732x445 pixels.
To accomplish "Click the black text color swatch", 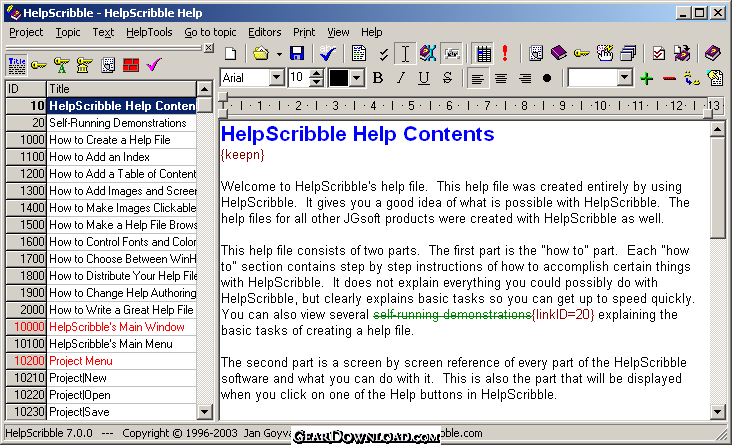I will tap(339, 78).
